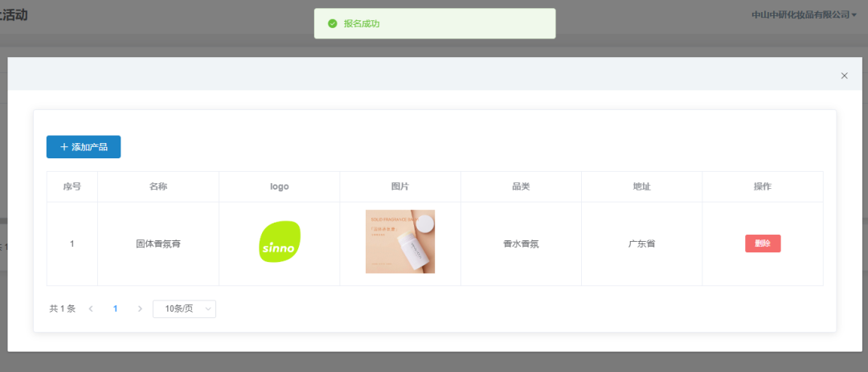Click the 香水香氛 category cell
Image resolution: width=868 pixels, height=372 pixels.
click(x=521, y=243)
